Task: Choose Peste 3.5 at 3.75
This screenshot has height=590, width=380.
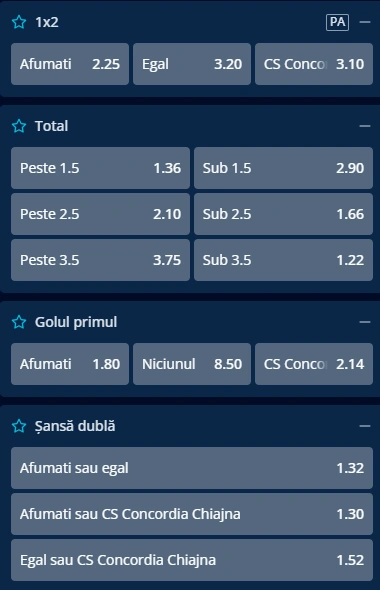Action: click(100, 260)
